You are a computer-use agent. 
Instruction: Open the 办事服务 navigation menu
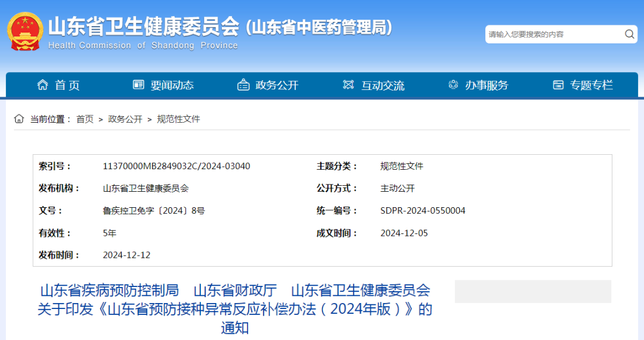pos(487,85)
